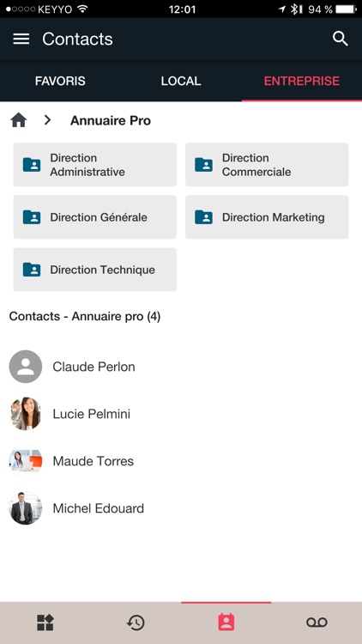This screenshot has height=644, width=362.
Task: Open Maude Torres contact entry
Action: pos(181,461)
